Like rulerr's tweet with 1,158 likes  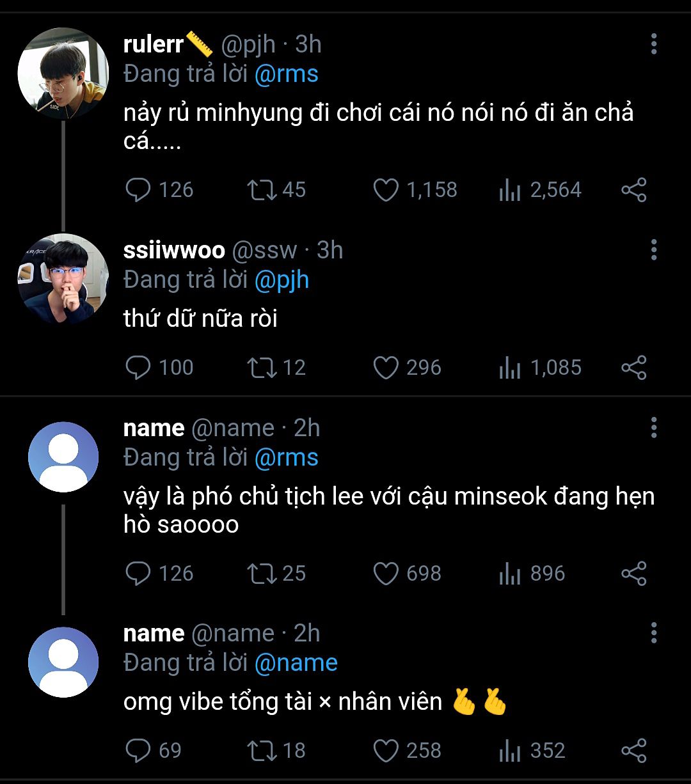tap(386, 190)
